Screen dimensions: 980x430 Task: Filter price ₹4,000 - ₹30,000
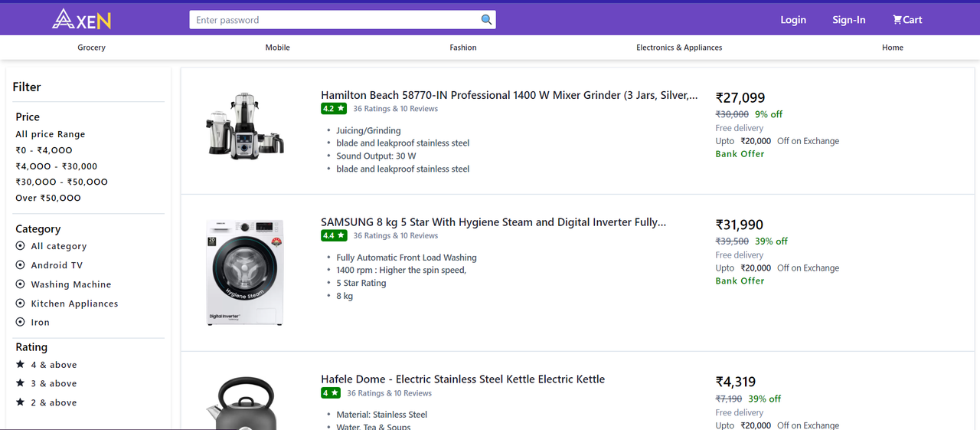pos(57,166)
